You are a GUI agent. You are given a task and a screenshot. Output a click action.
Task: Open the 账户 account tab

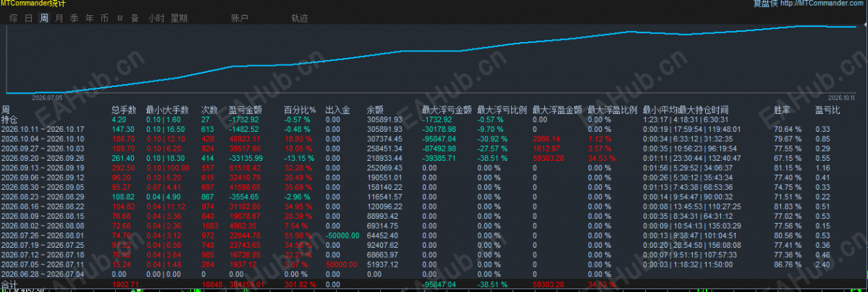(x=239, y=18)
